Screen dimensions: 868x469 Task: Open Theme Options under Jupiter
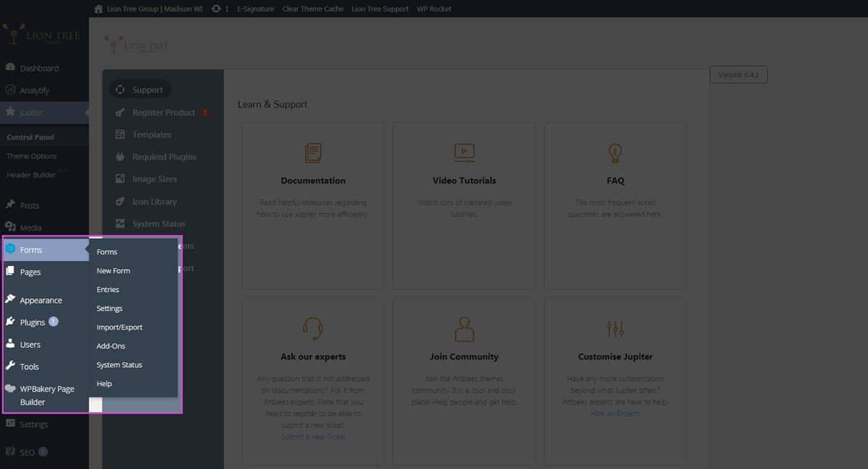point(32,156)
